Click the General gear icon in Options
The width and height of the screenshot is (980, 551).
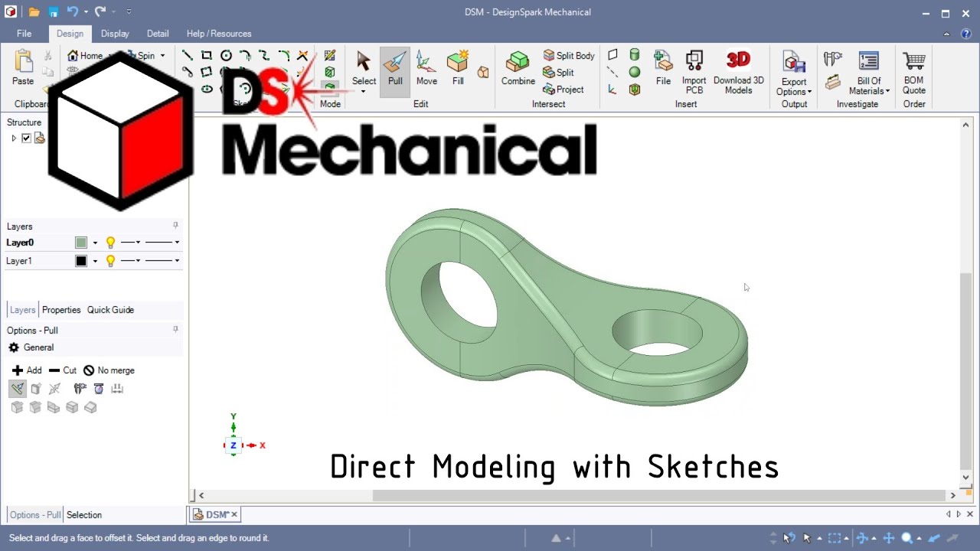tap(14, 347)
